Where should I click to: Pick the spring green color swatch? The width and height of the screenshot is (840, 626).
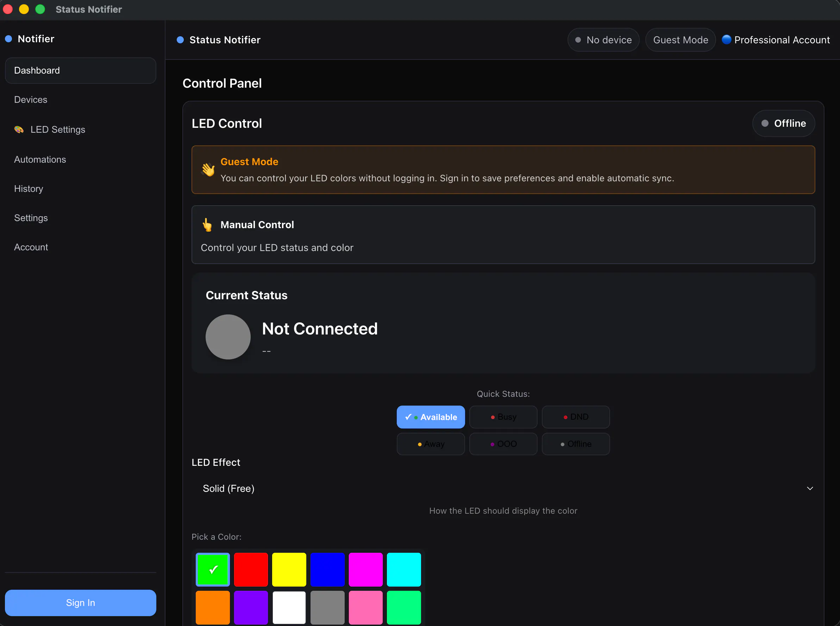[404, 607]
